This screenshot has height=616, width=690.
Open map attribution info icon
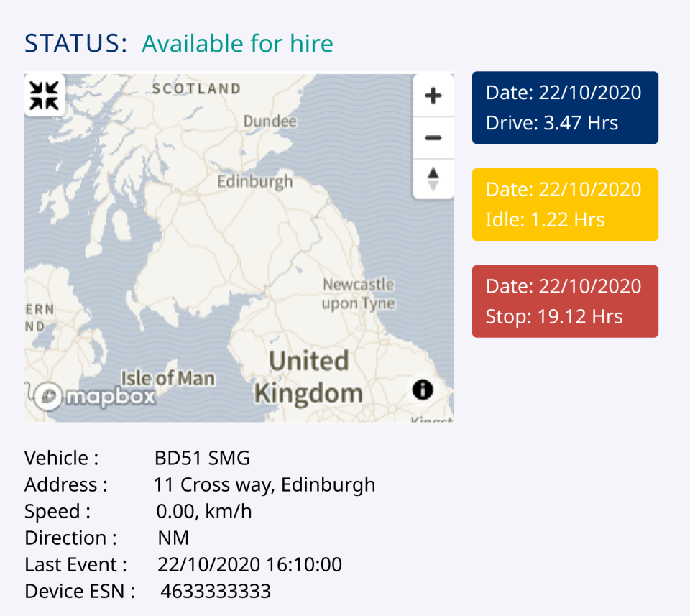[x=423, y=390]
